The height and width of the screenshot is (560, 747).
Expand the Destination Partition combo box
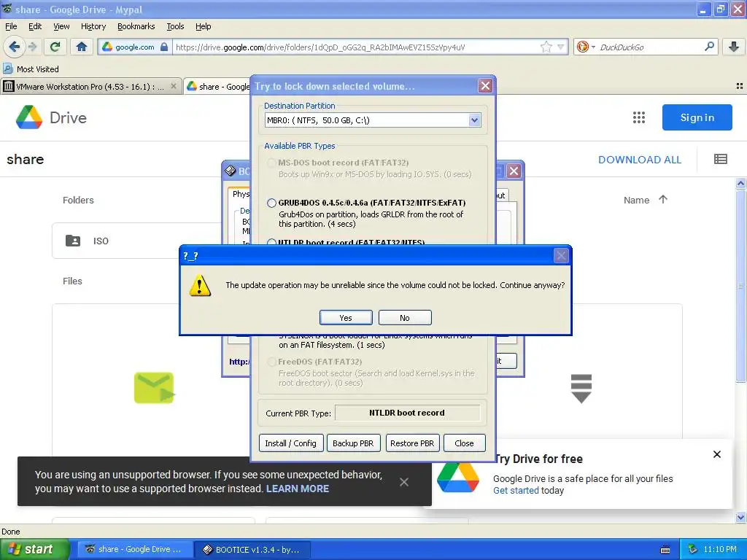pyautogui.click(x=474, y=120)
